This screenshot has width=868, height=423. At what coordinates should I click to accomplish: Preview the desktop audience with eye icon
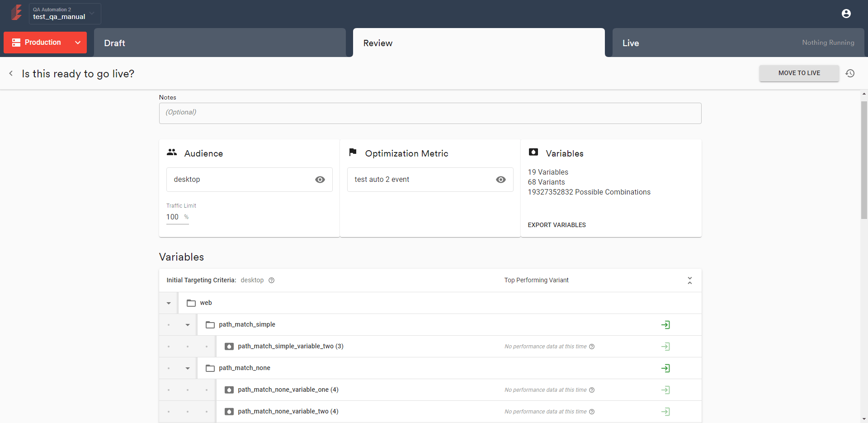(320, 180)
